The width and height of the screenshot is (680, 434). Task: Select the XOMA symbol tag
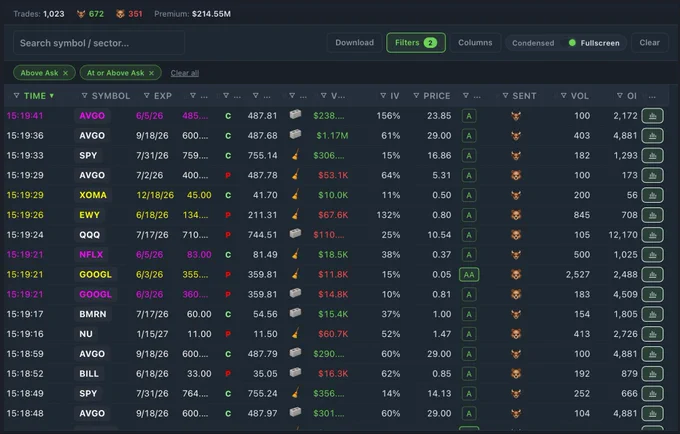(93, 195)
